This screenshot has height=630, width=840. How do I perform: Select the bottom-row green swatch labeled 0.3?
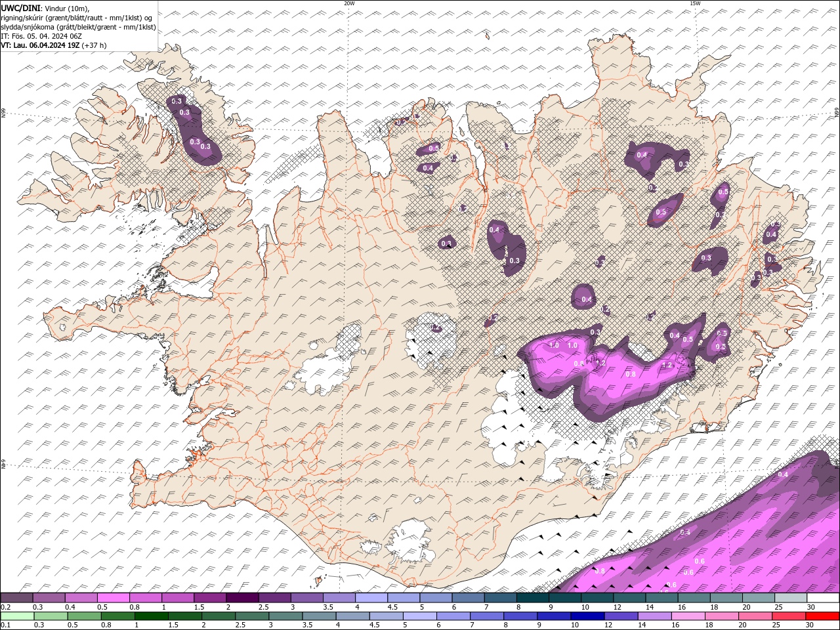point(51,616)
